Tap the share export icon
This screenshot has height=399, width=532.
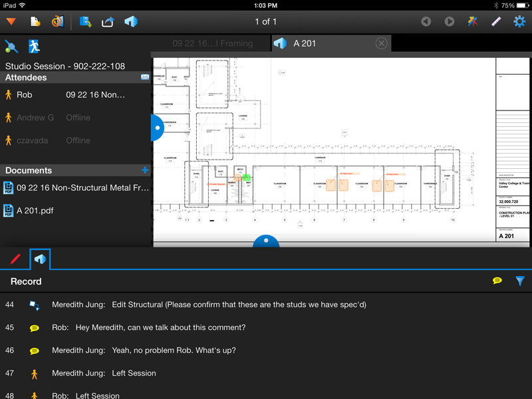108,22
